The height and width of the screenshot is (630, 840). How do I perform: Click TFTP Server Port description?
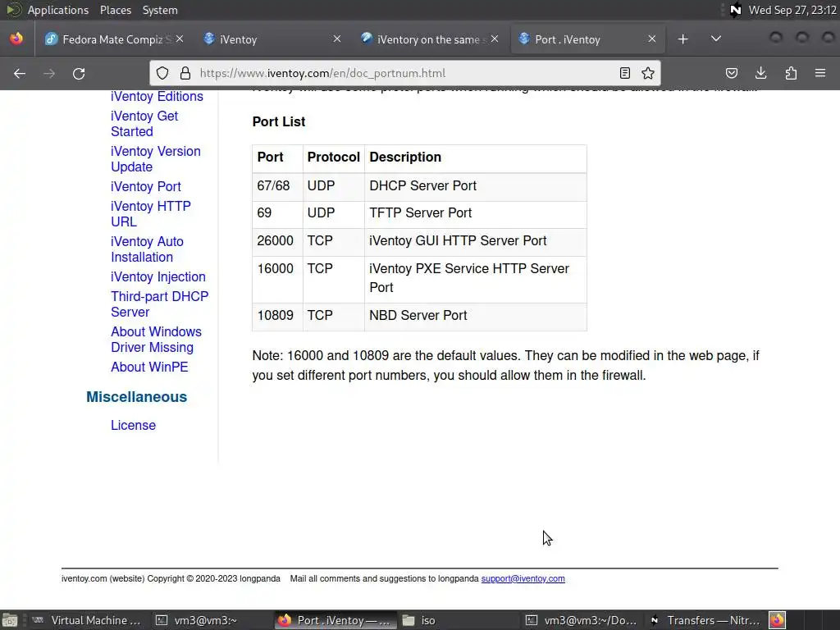coord(421,212)
